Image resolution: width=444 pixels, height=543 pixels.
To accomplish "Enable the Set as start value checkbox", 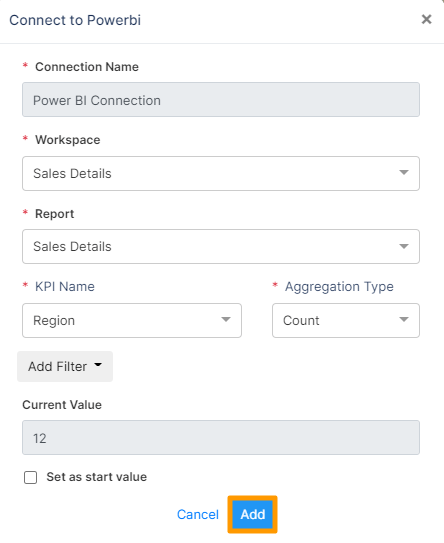I will click(30, 477).
